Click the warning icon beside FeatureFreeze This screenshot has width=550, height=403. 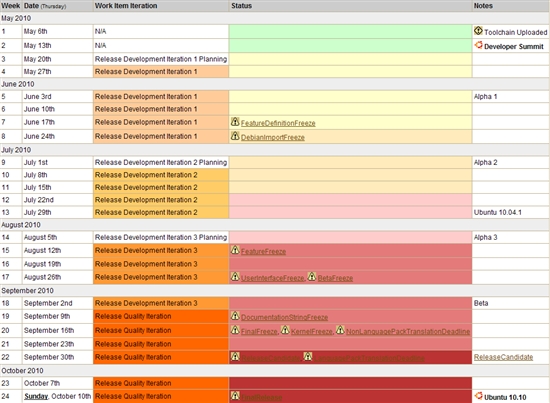(x=235, y=250)
